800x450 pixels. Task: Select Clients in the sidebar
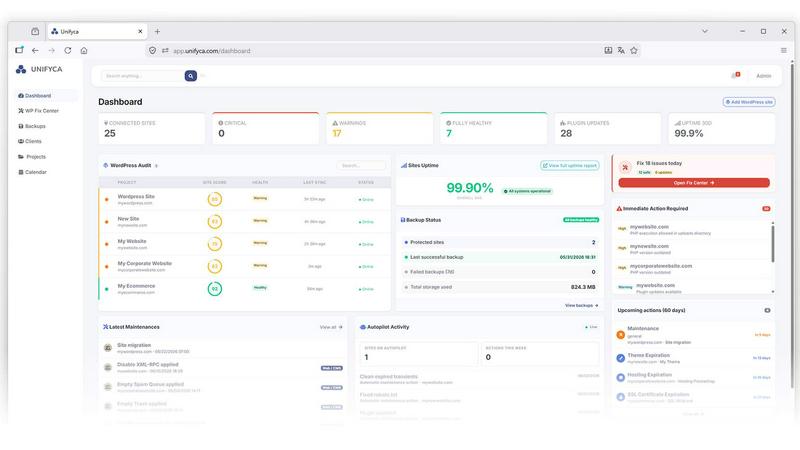point(30,141)
